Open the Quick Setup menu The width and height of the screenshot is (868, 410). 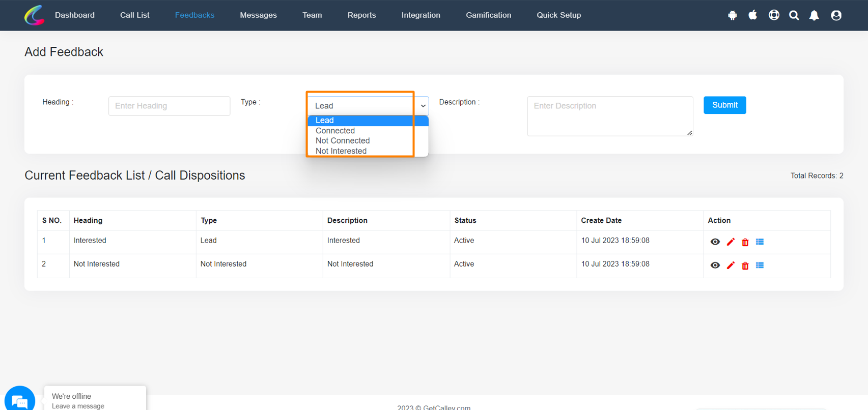coord(558,15)
